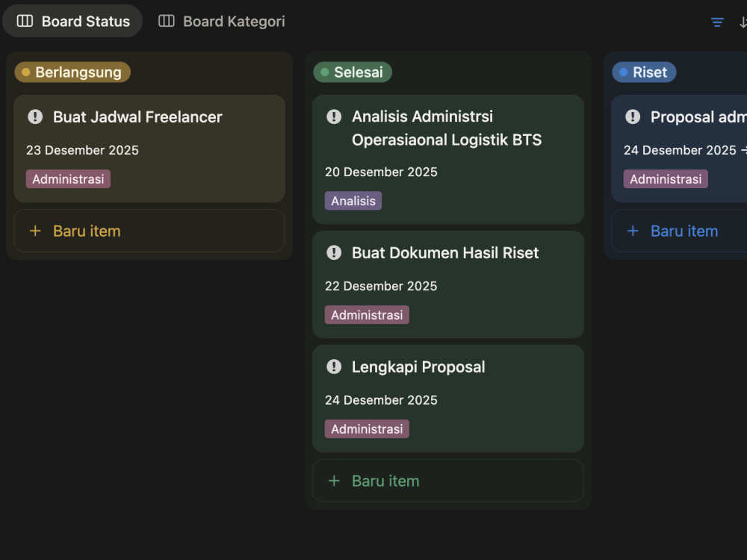Click alert icon on Lengkapi Proposal
The width and height of the screenshot is (747, 560).
334,367
